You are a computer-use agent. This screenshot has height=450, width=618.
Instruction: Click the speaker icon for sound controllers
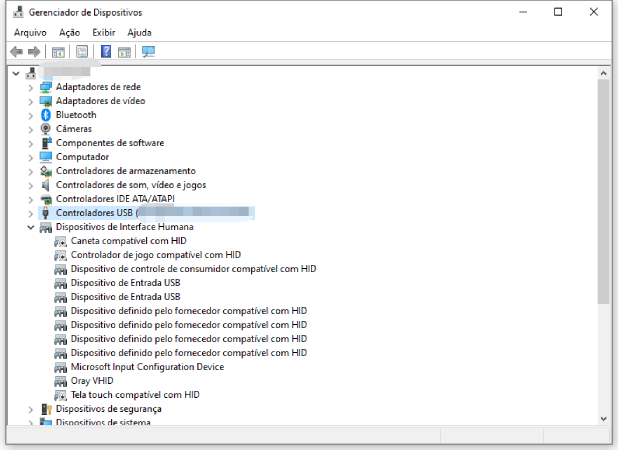click(x=46, y=185)
